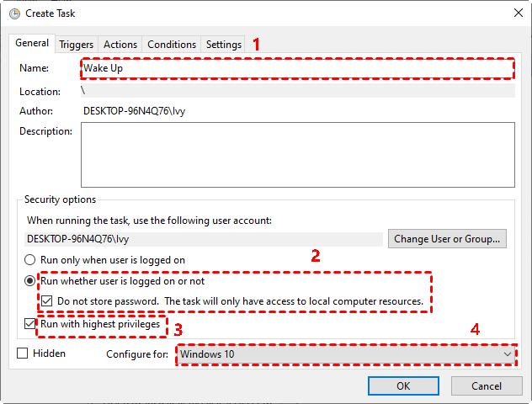
Task: Open the Settings tab
Action: tap(223, 45)
